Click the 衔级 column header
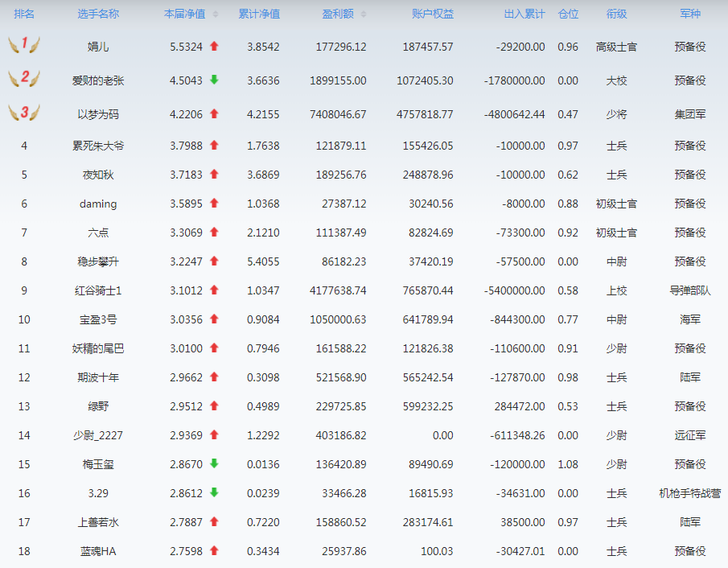Image resolution: width=728 pixels, height=568 pixels. pyautogui.click(x=616, y=14)
